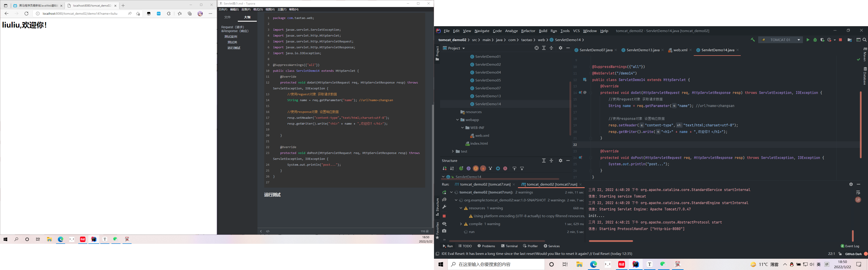Open the Event Log in status bar
The image size is (868, 270).
[x=850, y=246]
